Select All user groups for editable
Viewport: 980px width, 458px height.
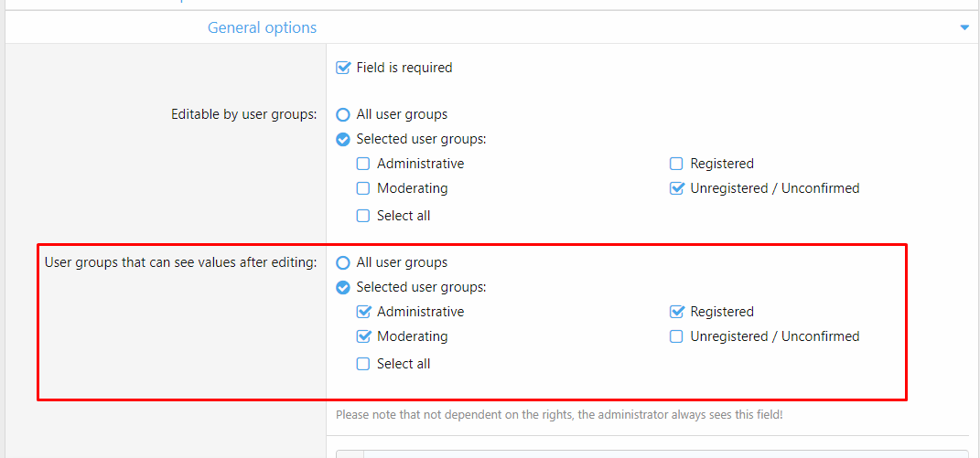pos(343,115)
